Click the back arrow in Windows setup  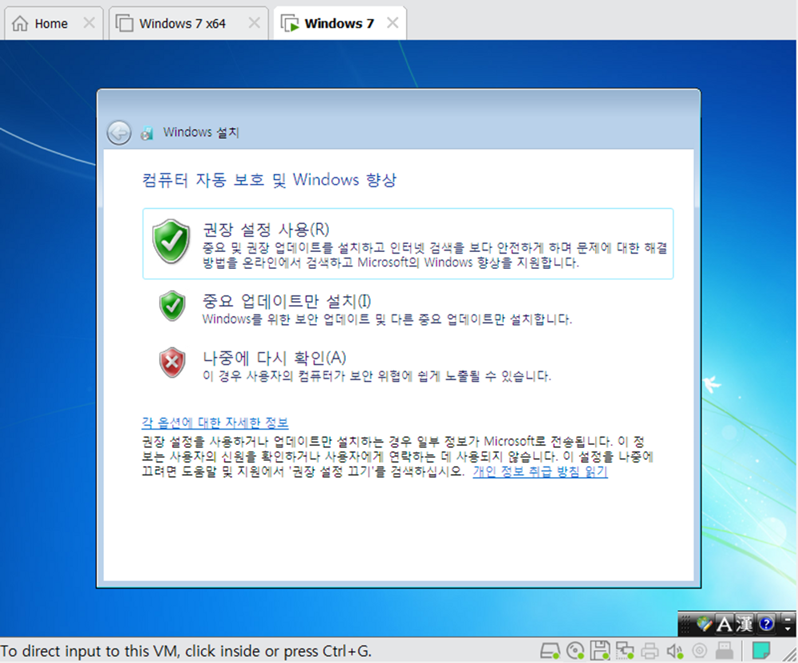point(119,133)
